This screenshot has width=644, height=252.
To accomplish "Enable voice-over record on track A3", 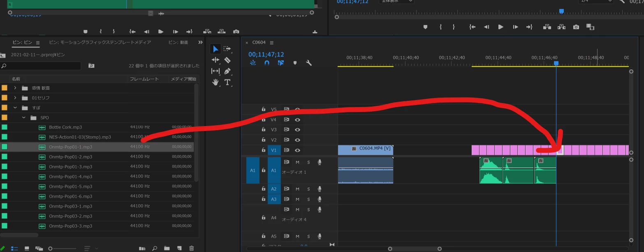I will pos(320,199).
